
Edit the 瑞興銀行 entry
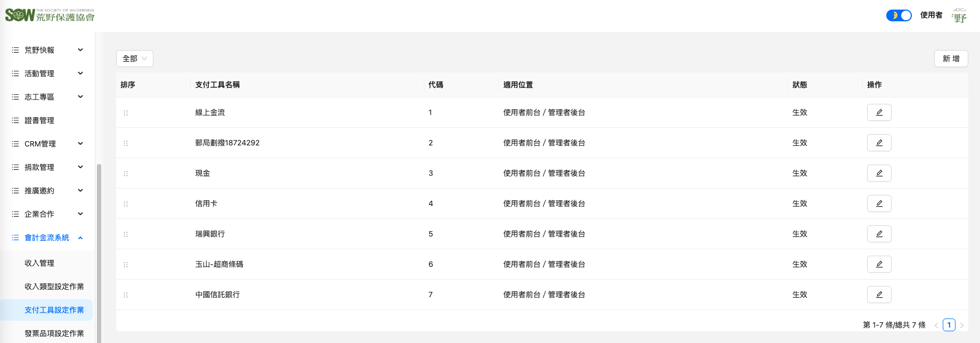coord(879,234)
